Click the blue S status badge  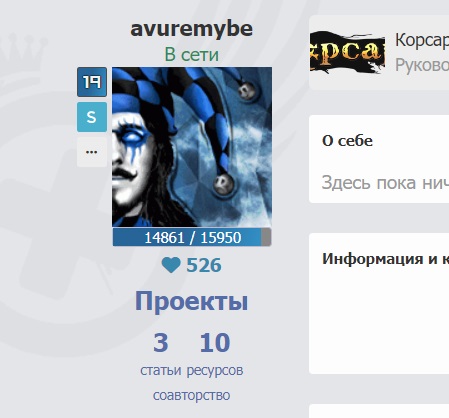coord(92,117)
